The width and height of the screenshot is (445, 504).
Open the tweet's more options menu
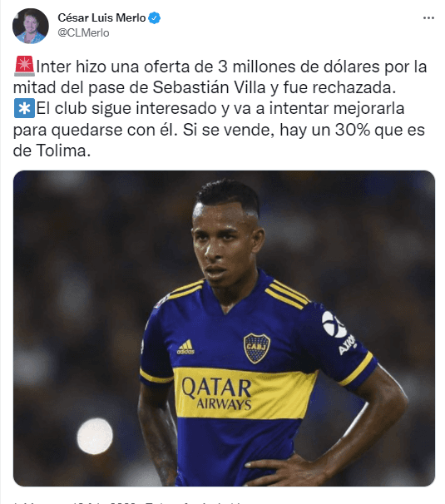428,18
